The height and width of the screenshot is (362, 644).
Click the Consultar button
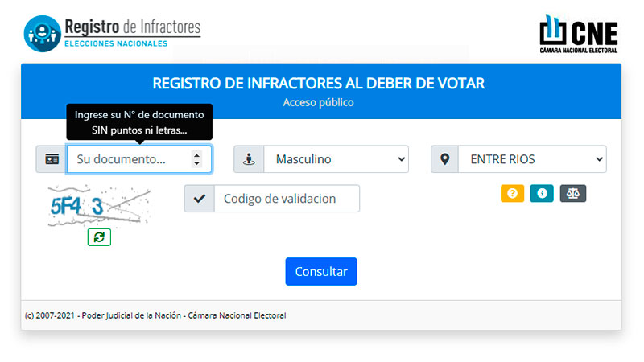coord(321,271)
